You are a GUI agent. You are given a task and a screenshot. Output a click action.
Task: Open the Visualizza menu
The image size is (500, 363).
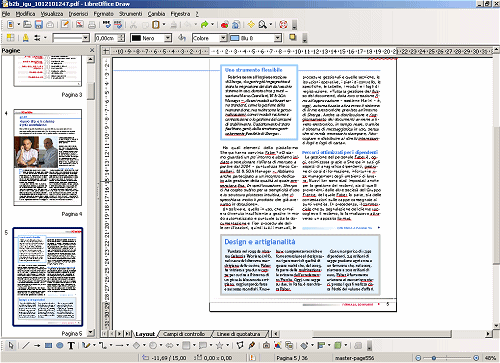[x=52, y=14]
